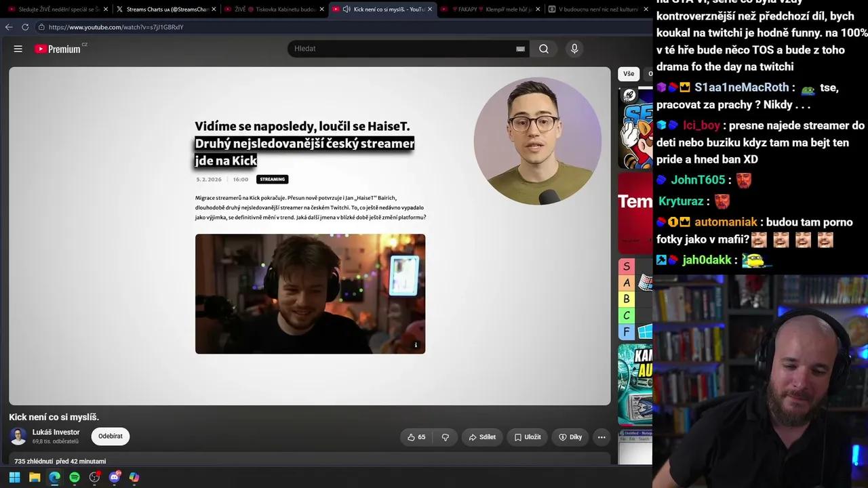
Task: Click the search magnifier button
Action: click(x=544, y=49)
